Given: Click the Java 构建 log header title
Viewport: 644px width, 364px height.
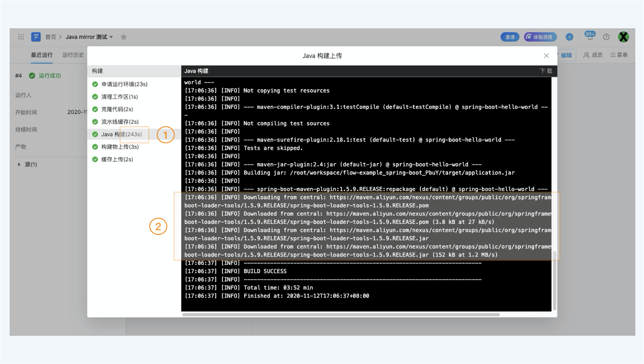Looking at the screenshot, I should pos(196,71).
